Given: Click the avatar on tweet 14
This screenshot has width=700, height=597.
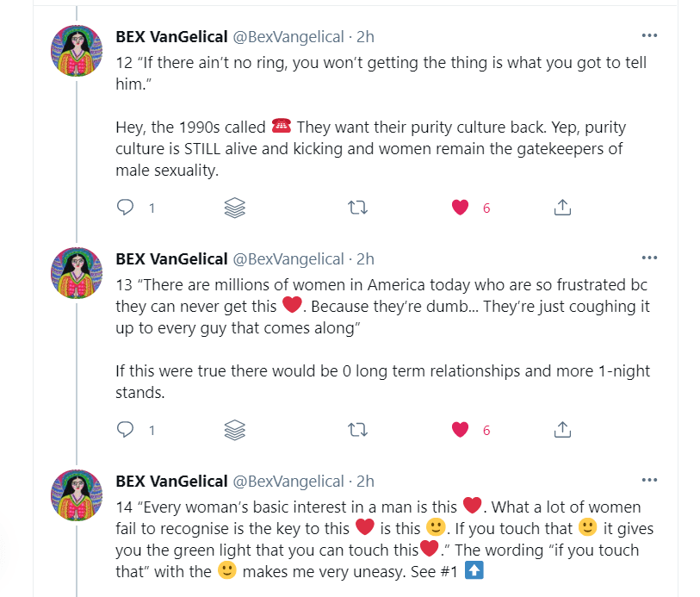Looking at the screenshot, I should (78, 494).
